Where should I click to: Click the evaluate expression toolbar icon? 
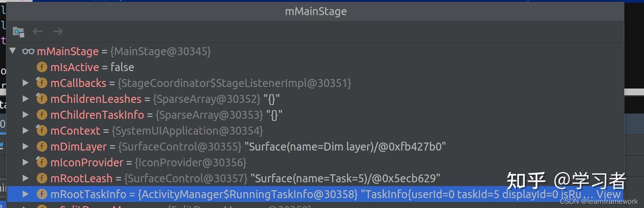[18, 32]
